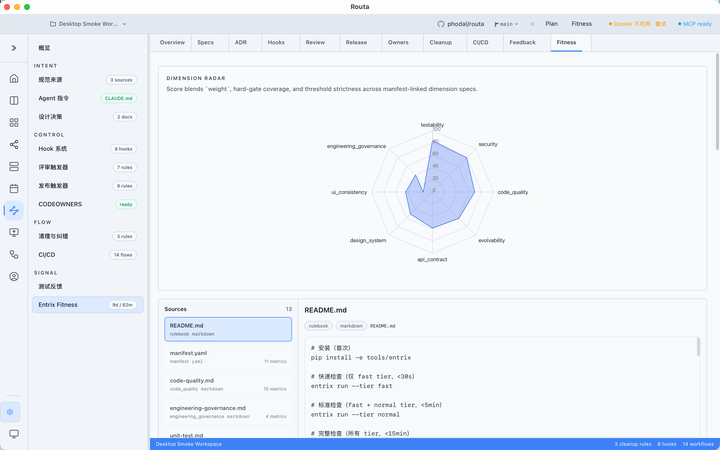Viewport: 720px width, 450px height.
Task: Click the Plan button in top bar
Action: click(551, 24)
